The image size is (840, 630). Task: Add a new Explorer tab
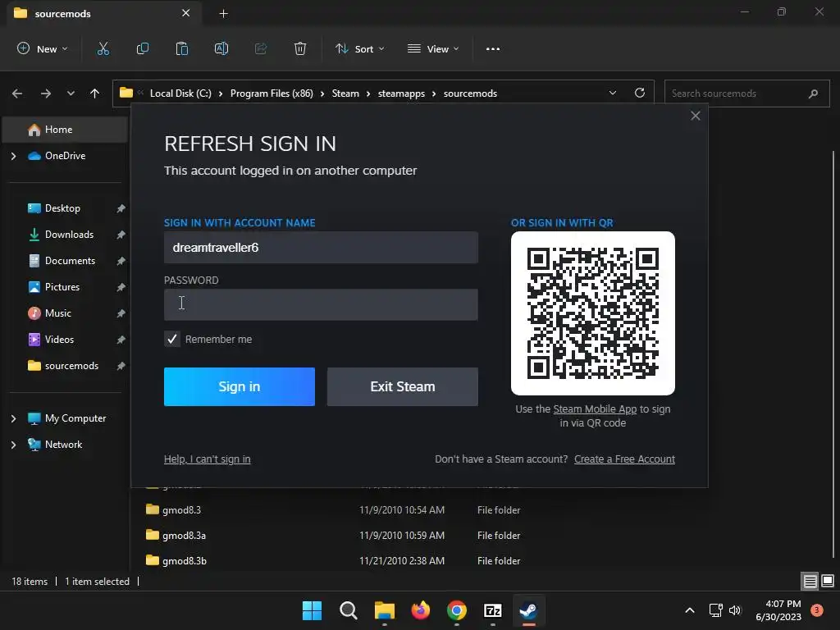(224, 13)
